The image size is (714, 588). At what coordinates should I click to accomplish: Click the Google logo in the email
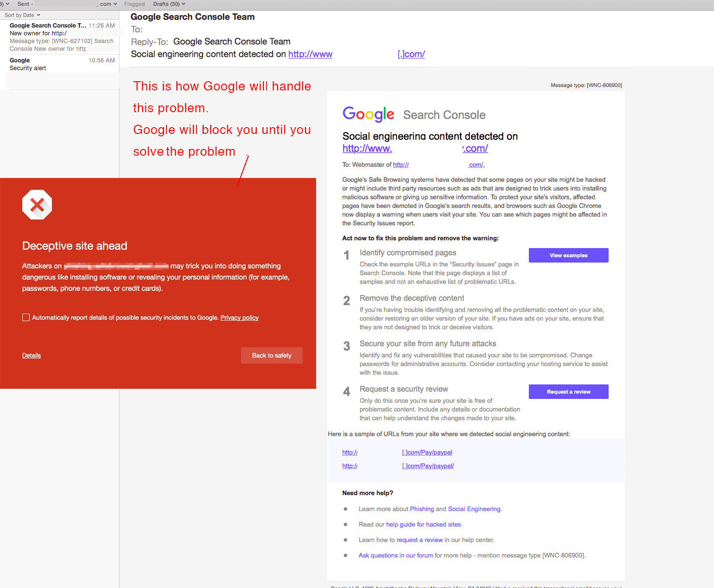368,114
